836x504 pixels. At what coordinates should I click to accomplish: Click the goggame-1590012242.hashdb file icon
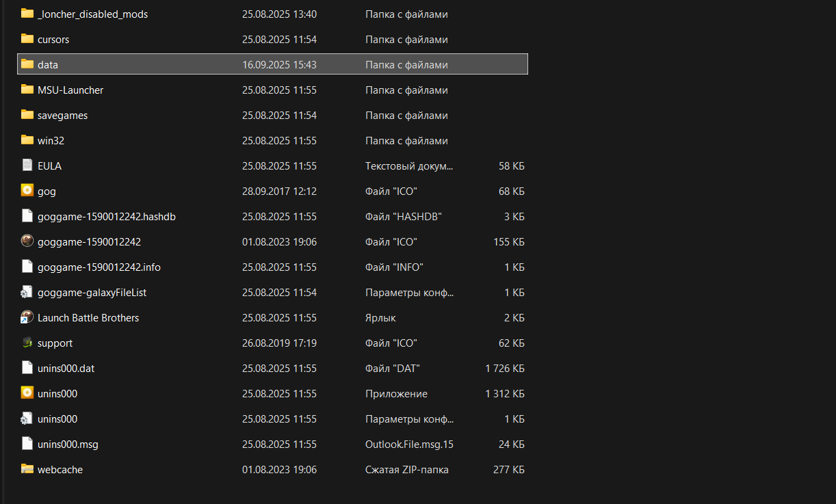[27, 216]
